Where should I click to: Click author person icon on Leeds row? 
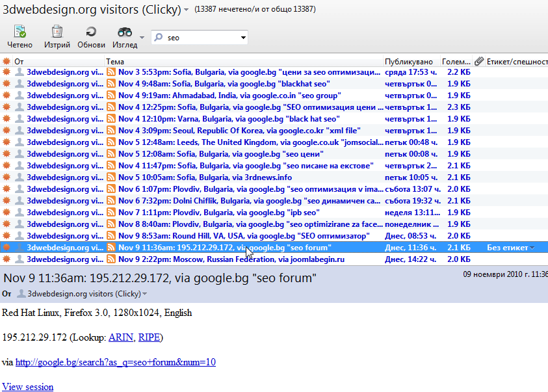[x=20, y=142]
